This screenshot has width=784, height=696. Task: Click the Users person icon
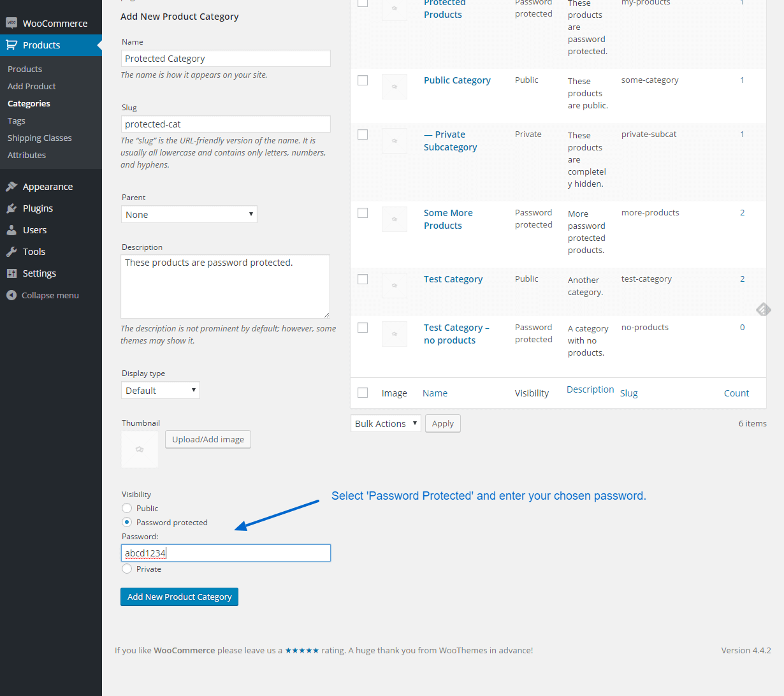coord(11,230)
